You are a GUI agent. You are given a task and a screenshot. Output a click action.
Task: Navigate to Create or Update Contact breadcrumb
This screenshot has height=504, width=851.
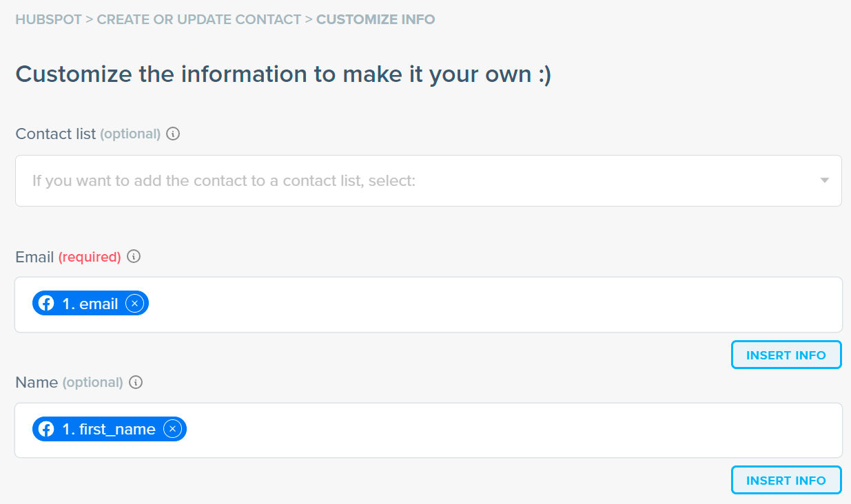(x=198, y=19)
